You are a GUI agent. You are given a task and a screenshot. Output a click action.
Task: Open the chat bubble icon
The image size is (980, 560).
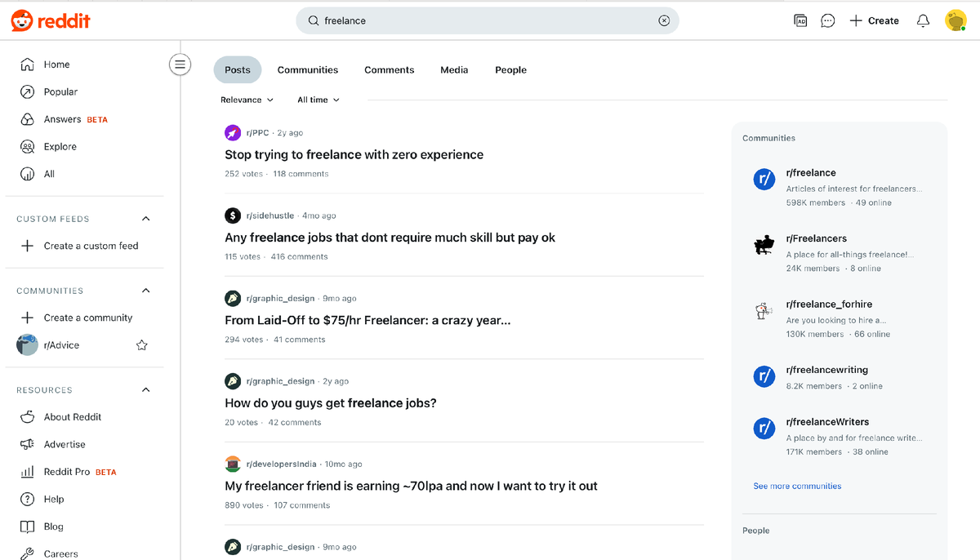point(828,20)
